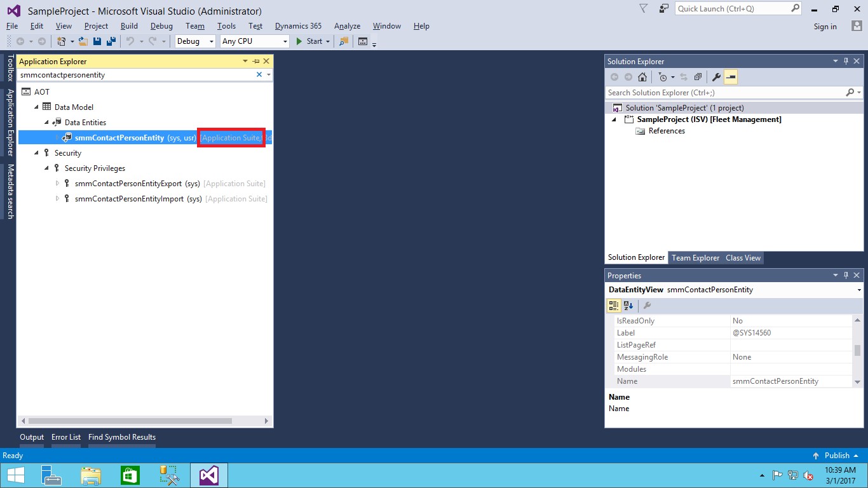
Task: Click the Properties grid vertical scrollbar thumb
Action: click(x=858, y=351)
